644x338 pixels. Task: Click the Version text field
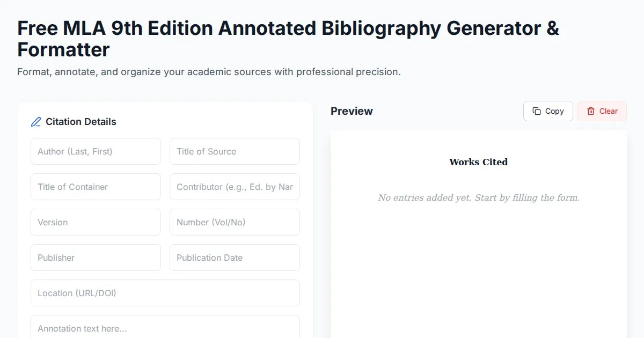pos(96,222)
